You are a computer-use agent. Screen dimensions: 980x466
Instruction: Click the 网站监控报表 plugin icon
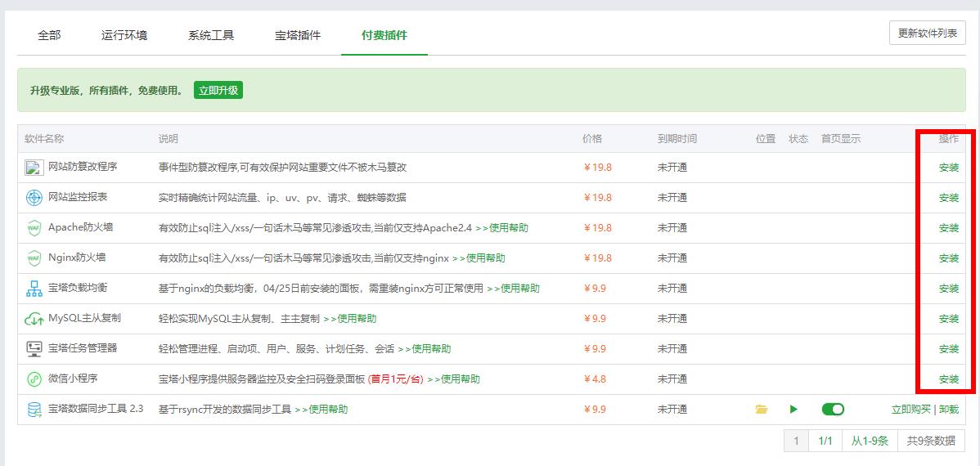[x=34, y=197]
